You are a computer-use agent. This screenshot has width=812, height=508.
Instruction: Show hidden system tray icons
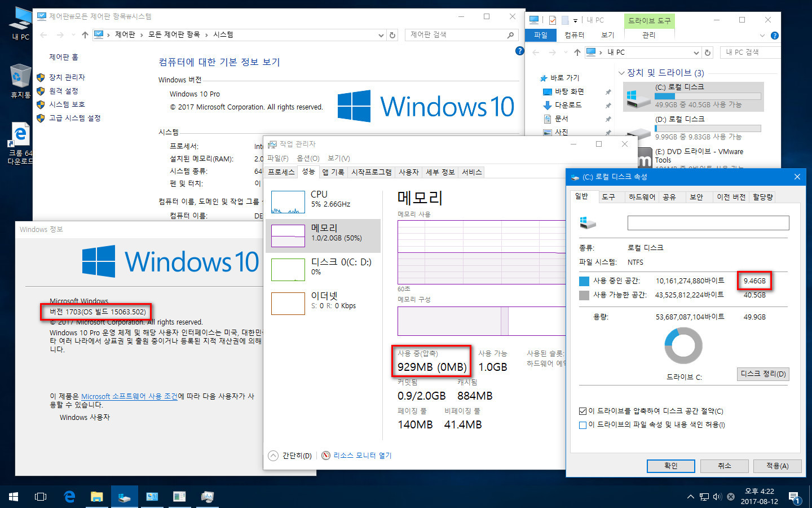[x=691, y=497]
